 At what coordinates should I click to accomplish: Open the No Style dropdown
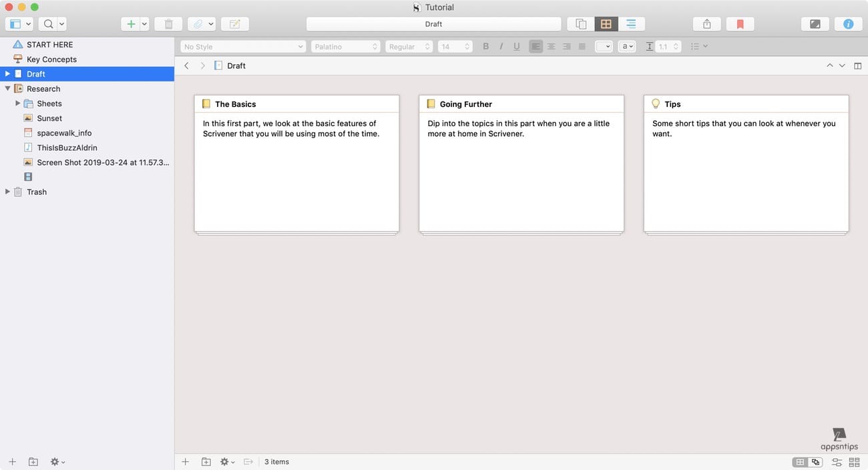(242, 46)
